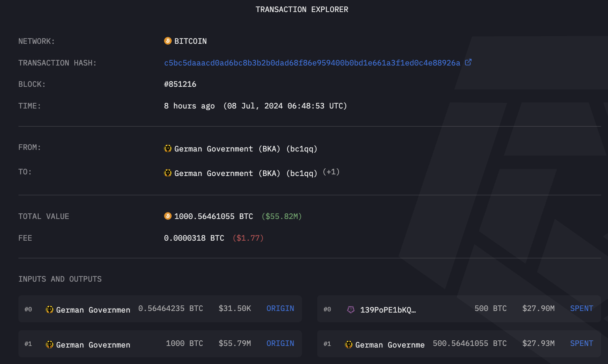This screenshot has height=364, width=608.
Task: Click the $27.90M output value
Action: [538, 308]
